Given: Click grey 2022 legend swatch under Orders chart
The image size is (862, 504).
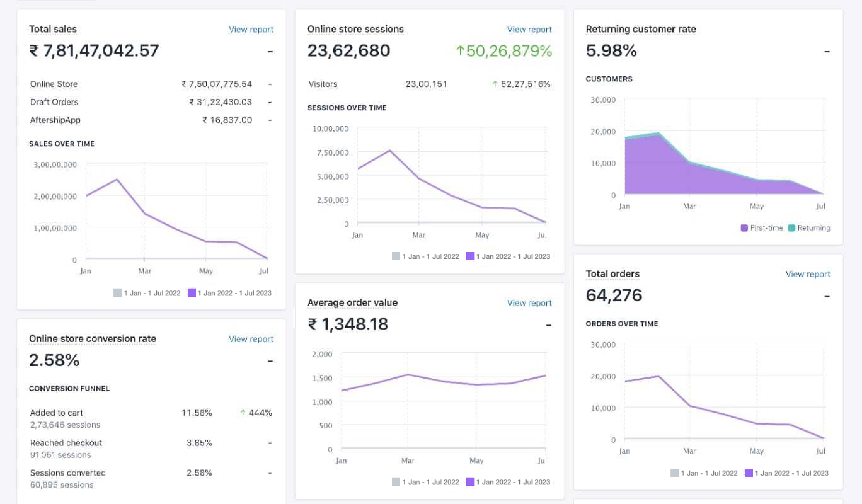Looking at the screenshot, I should (x=674, y=473).
